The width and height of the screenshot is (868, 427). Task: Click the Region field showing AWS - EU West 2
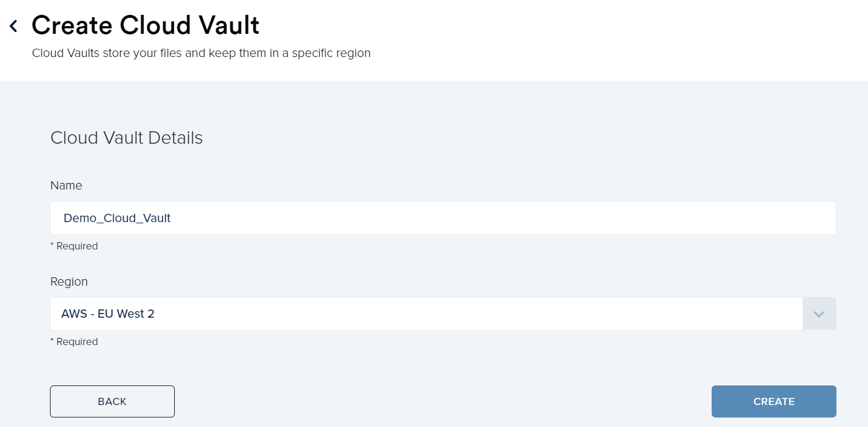tap(416, 314)
